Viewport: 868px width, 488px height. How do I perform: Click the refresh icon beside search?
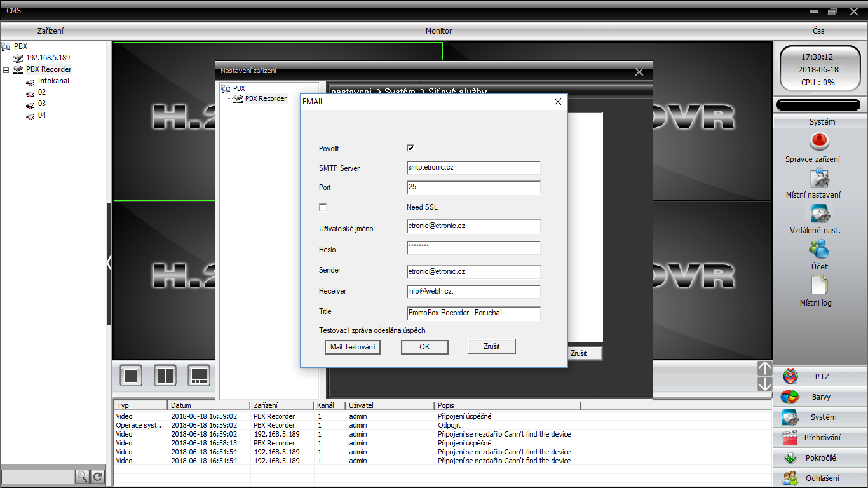pos(98,477)
